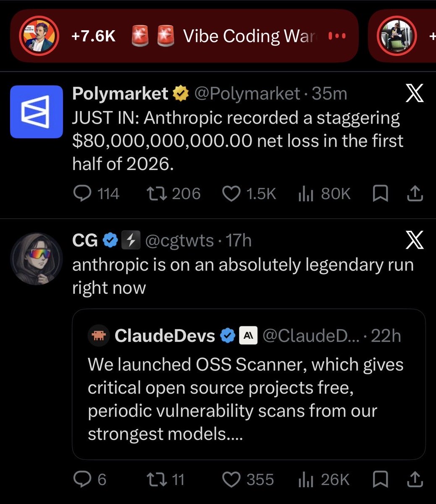Open the second live space avatar
The image size is (436, 504).
[397, 36]
